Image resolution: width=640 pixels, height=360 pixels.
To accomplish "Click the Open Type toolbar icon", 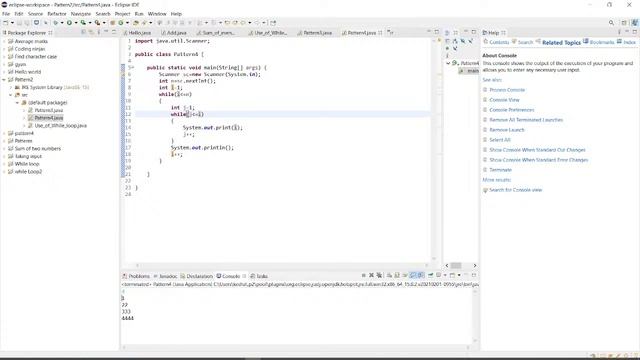I will (x=136, y=23).
